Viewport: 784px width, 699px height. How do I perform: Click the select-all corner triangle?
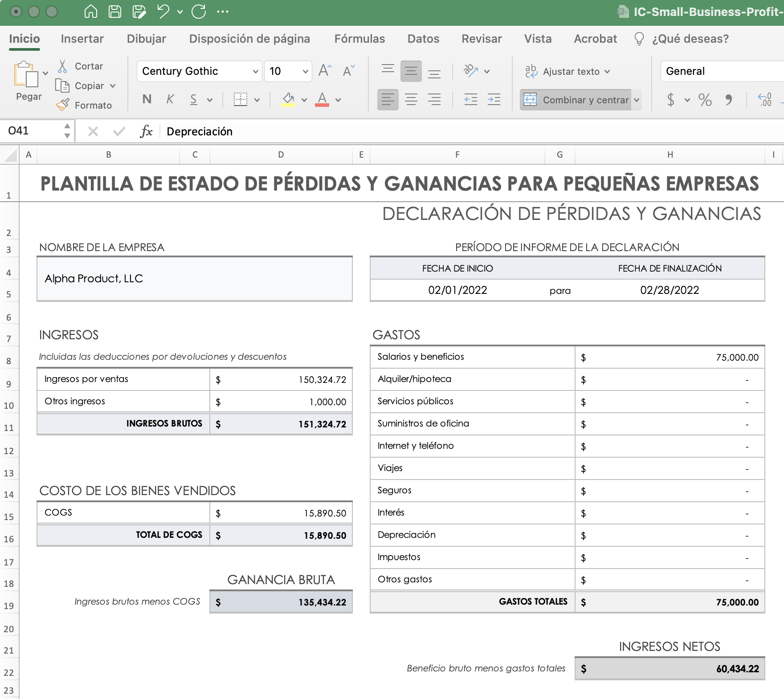click(x=10, y=155)
